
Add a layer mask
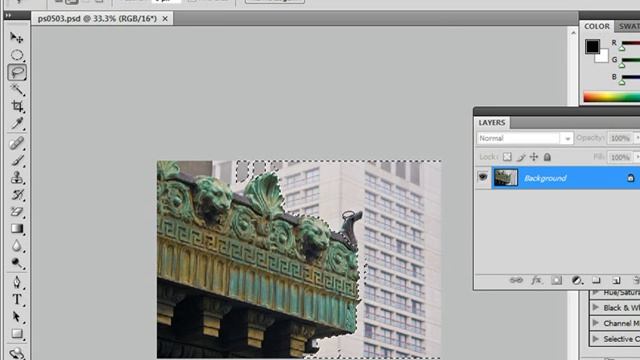click(x=556, y=280)
